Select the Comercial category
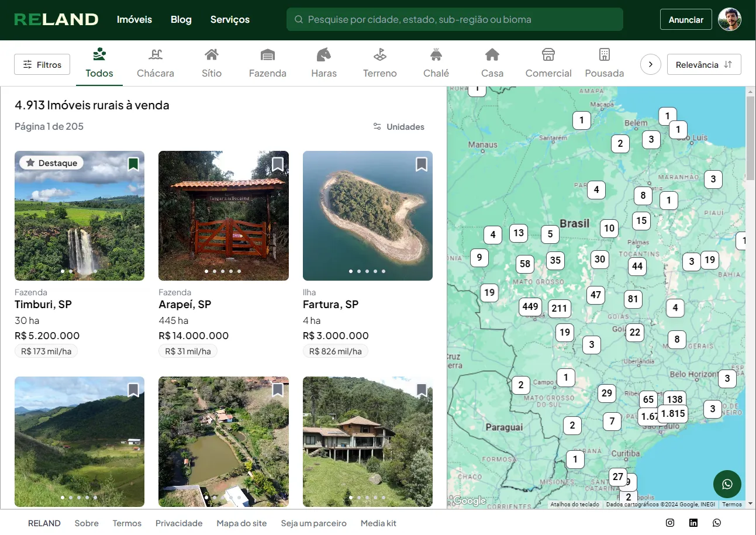 pyautogui.click(x=548, y=63)
